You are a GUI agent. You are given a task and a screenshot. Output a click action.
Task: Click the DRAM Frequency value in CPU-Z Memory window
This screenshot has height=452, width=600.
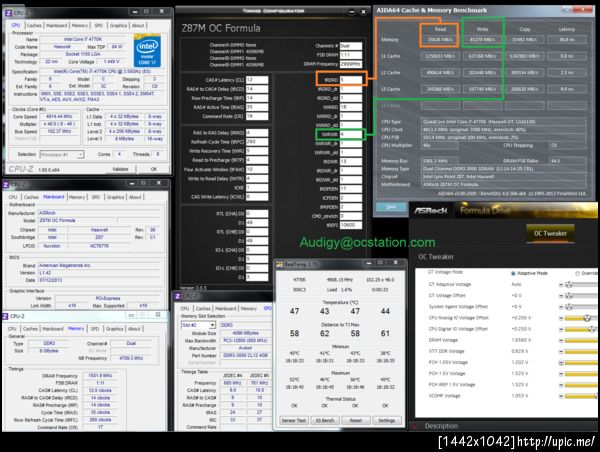(x=99, y=376)
